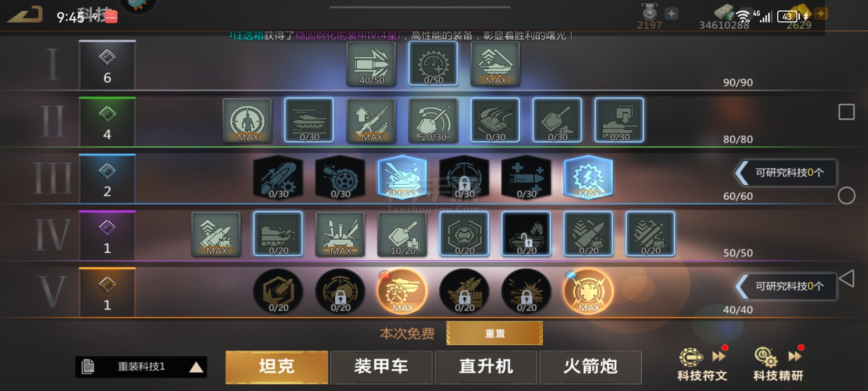The image size is (868, 391).
Task: Select the tier V tank repair MAX tech
Action: (402, 291)
